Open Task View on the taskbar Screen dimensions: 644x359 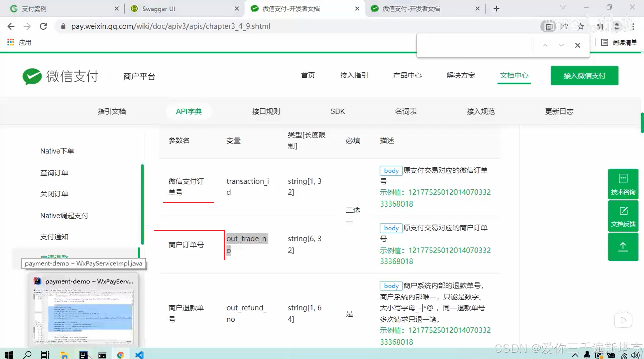tap(45, 354)
